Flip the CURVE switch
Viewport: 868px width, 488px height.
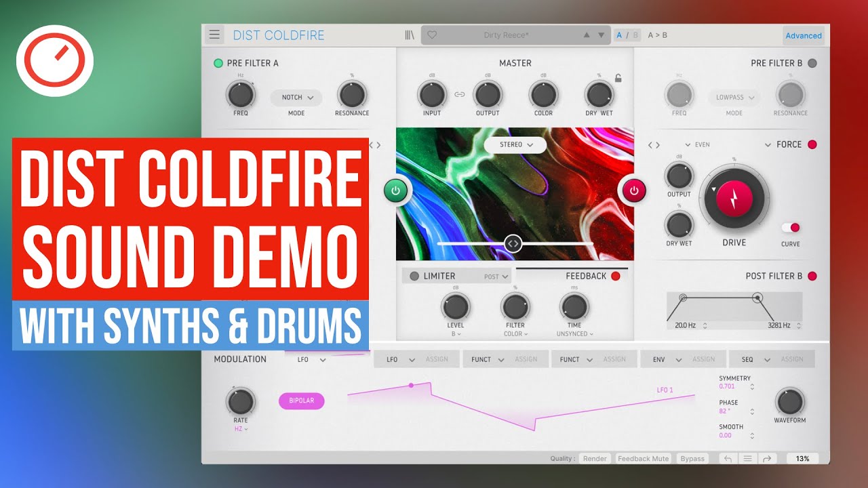(791, 228)
